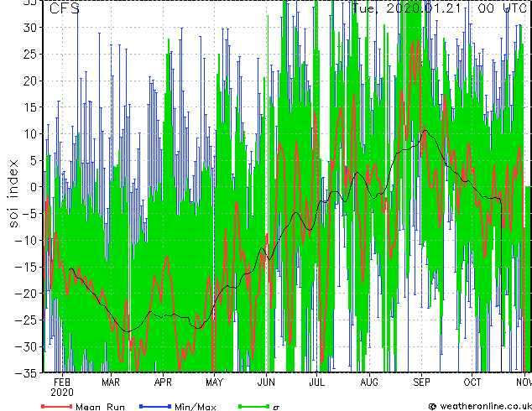The height and width of the screenshot is (411, 532).
Task: Click the 'AUG' month label
Action: (x=369, y=382)
